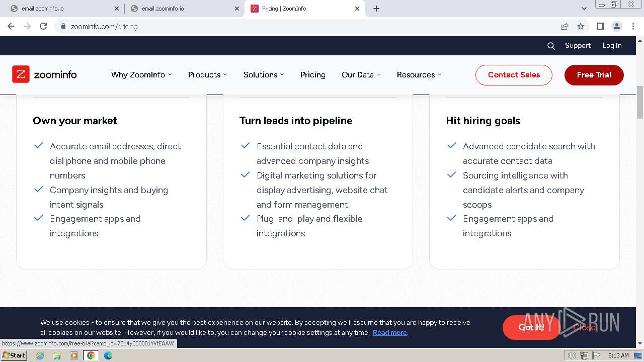644x362 pixels.
Task: Click the Contact Sales button
Action: coord(514,75)
